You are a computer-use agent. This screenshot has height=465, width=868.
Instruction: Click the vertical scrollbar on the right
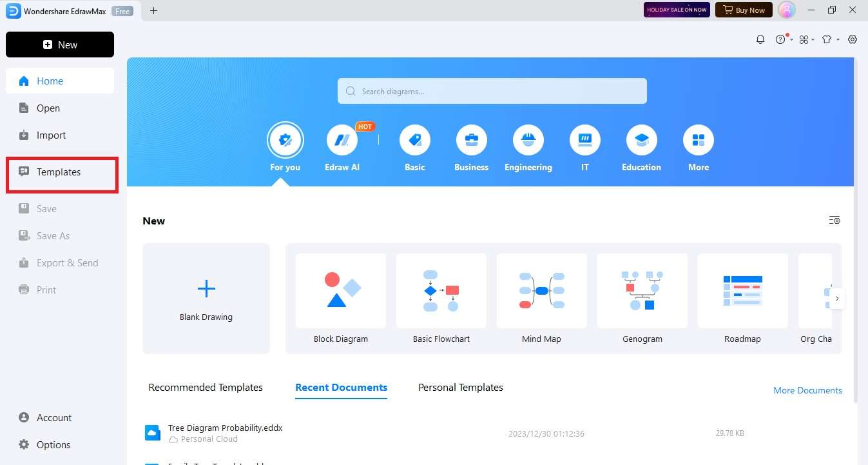[x=856, y=232]
